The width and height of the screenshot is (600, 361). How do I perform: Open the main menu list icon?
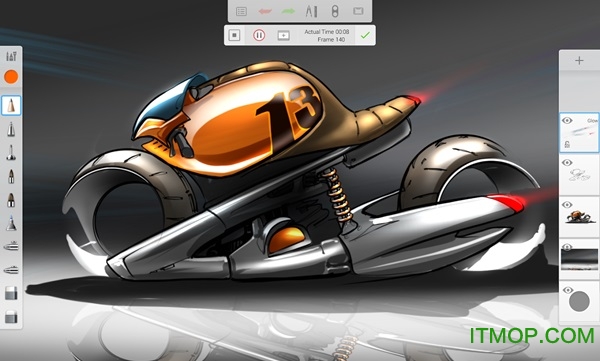[241, 11]
